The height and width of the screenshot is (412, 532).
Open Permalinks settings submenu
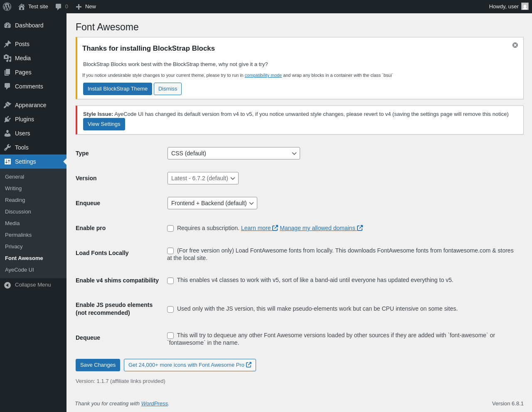tap(18, 235)
